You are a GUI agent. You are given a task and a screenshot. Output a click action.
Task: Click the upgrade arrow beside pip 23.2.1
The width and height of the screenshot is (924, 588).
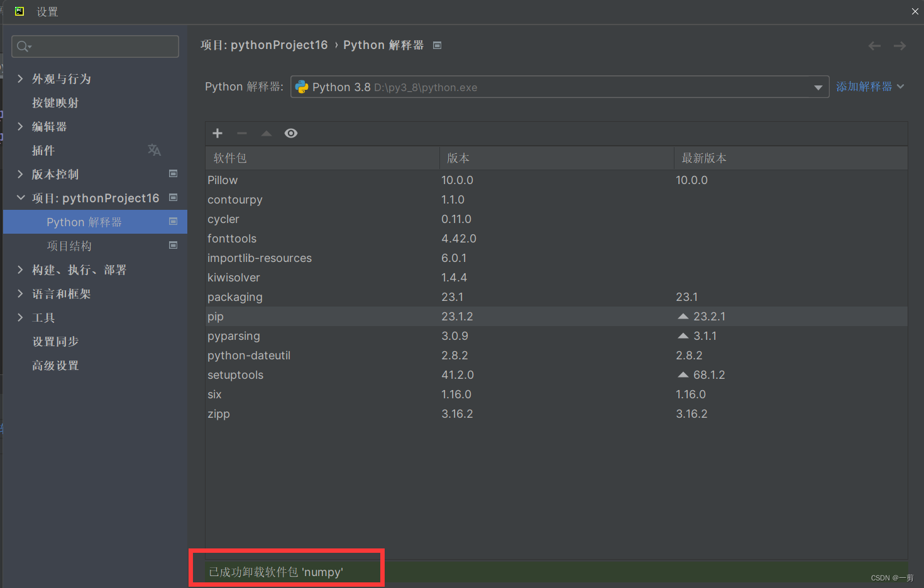(x=683, y=316)
